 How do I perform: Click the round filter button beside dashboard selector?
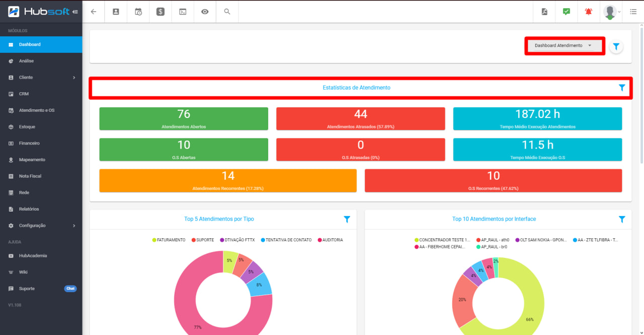click(x=616, y=46)
